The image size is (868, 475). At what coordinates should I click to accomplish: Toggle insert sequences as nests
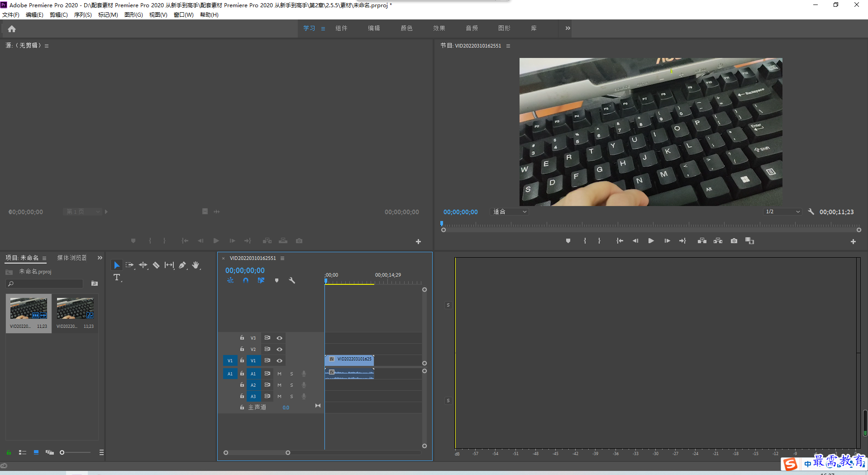point(230,280)
